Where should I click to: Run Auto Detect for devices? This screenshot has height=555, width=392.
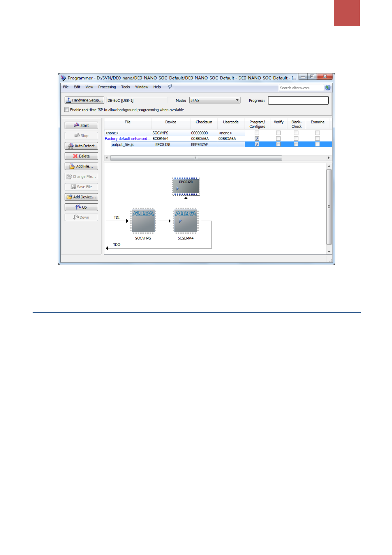pos(81,146)
